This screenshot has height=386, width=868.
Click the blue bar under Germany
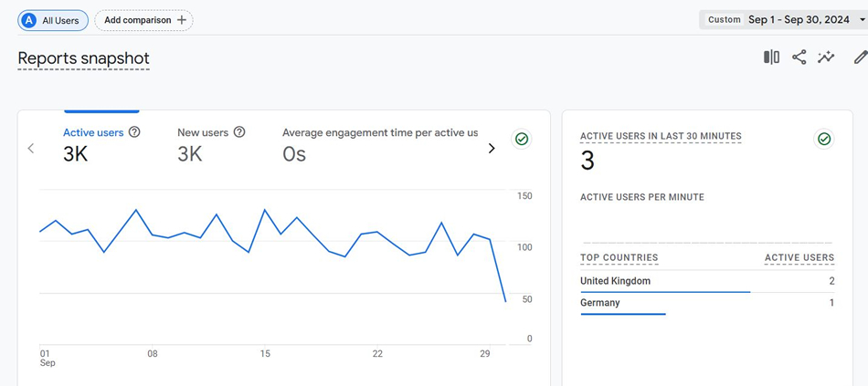[623, 314]
